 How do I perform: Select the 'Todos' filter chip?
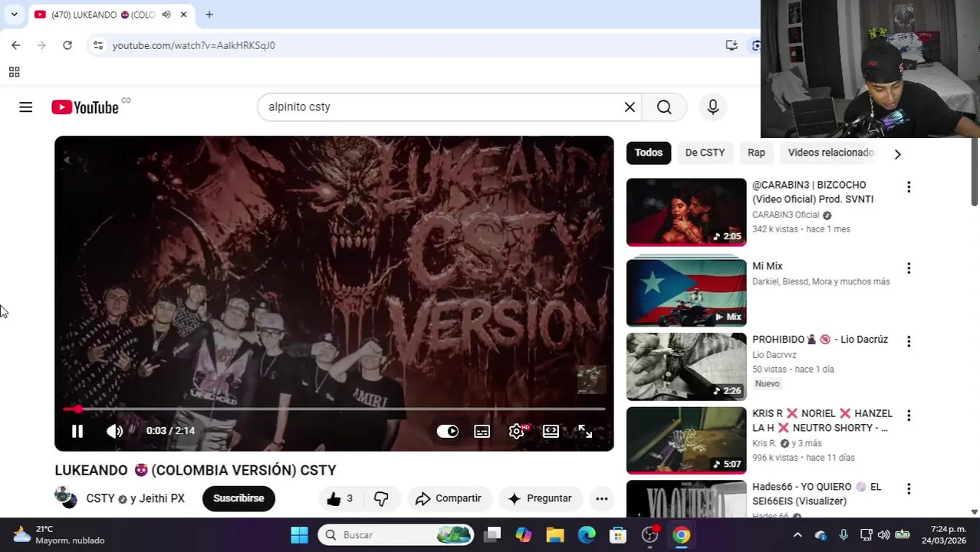click(649, 153)
